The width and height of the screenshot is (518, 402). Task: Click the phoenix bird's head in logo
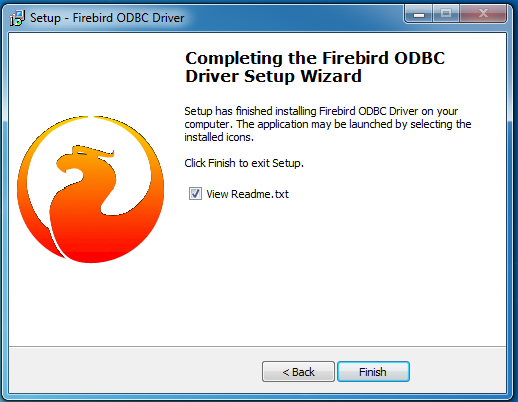point(83,159)
